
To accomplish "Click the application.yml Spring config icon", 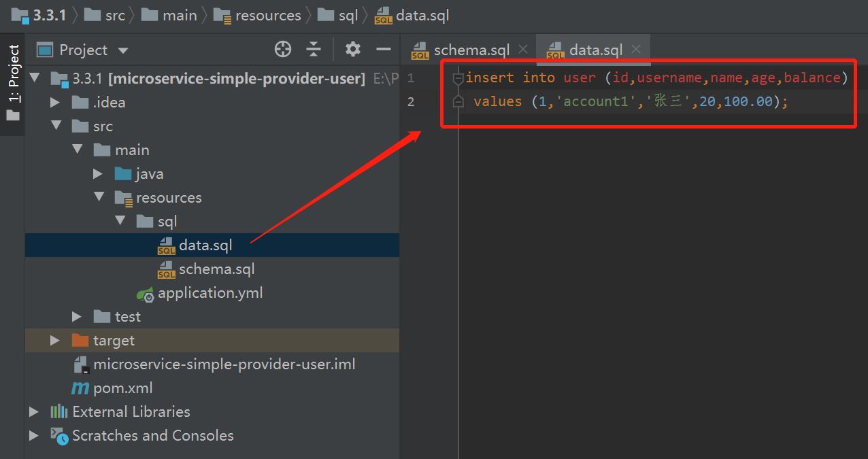I will click(x=145, y=294).
